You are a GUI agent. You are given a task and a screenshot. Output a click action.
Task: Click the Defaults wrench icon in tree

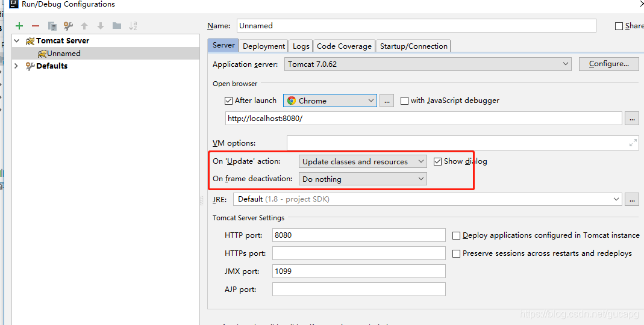[30, 66]
